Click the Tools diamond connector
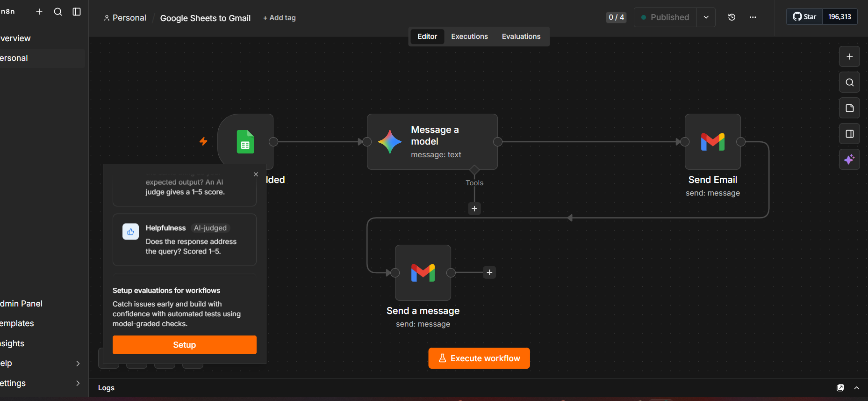This screenshot has width=868, height=401. [474, 170]
